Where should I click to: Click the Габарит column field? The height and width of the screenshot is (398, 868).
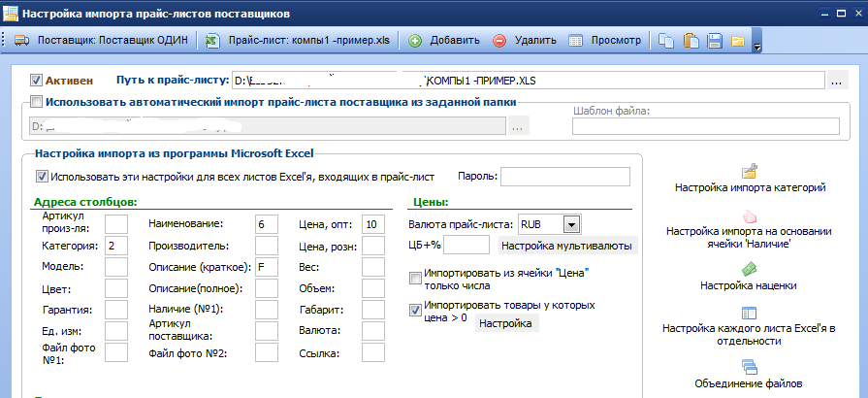[373, 310]
